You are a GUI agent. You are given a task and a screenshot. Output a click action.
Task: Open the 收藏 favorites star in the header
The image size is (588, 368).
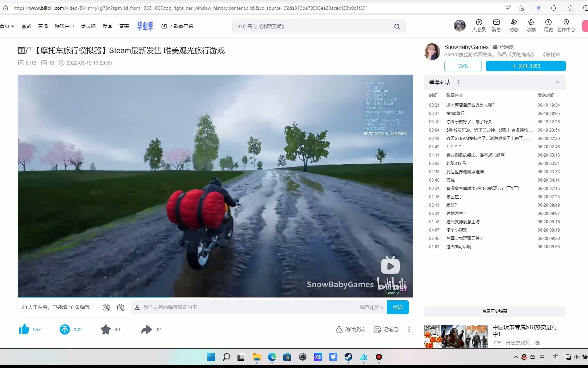tap(531, 26)
